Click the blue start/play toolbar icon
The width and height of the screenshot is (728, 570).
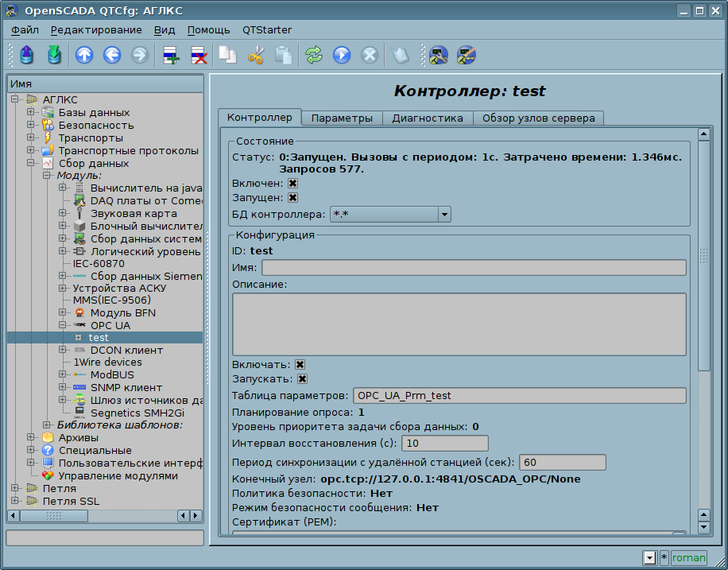342,55
